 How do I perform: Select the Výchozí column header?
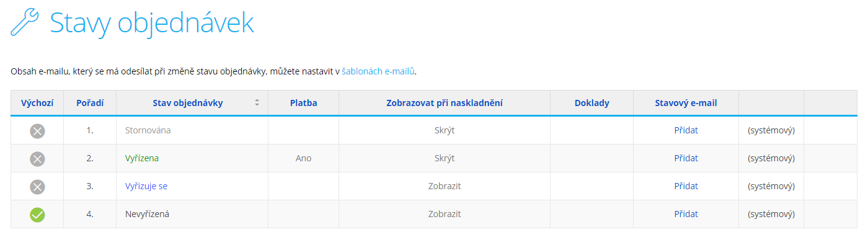click(37, 103)
